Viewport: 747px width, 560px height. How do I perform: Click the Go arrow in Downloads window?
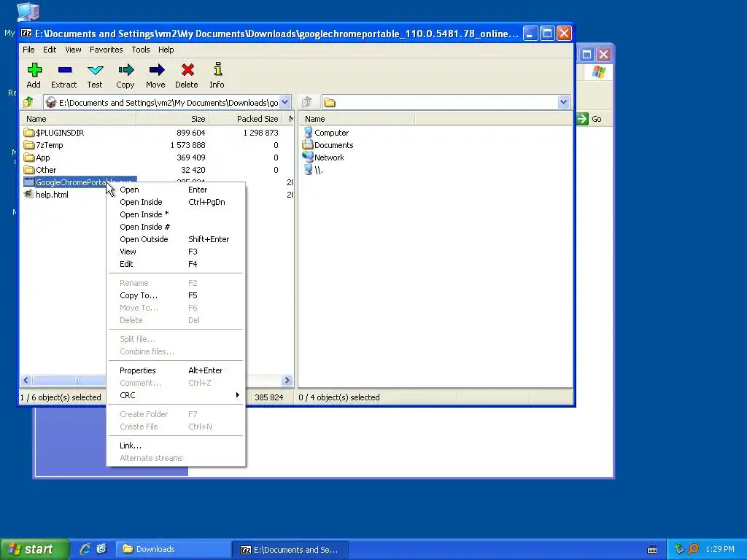[583, 119]
